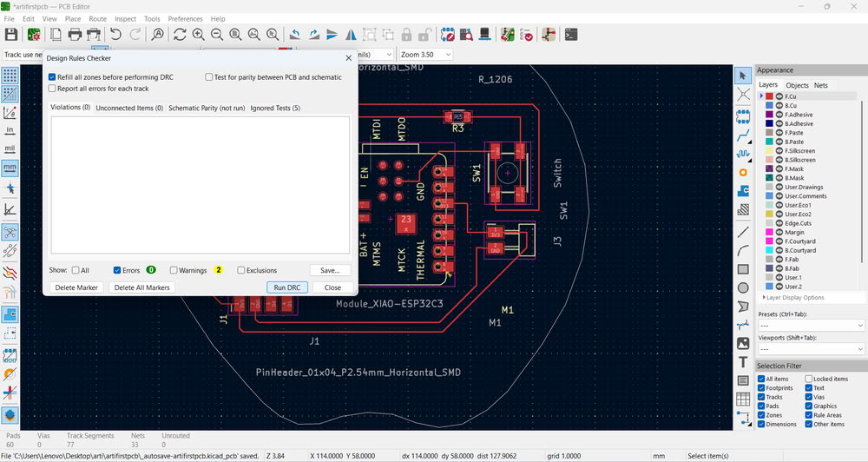Enable Test for parity between PCB and schematic

tap(208, 77)
